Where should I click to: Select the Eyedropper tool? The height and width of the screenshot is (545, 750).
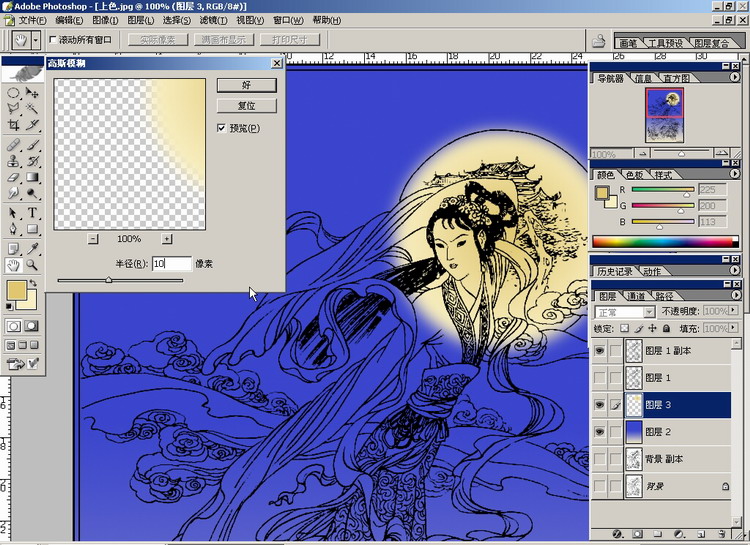32,248
